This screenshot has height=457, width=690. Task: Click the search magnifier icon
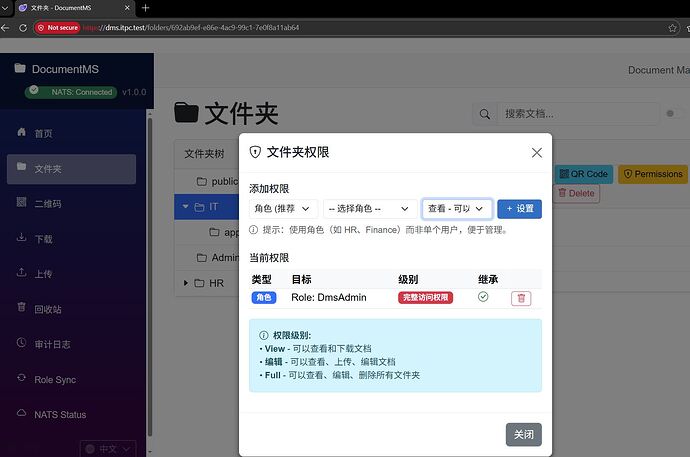484,114
